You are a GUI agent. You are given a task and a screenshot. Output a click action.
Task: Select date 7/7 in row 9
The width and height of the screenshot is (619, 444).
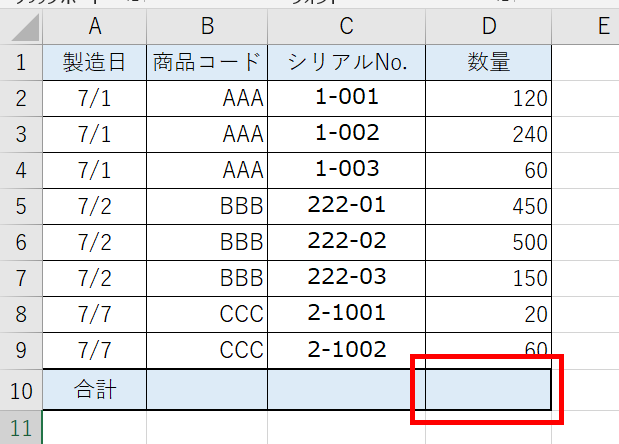(x=94, y=350)
